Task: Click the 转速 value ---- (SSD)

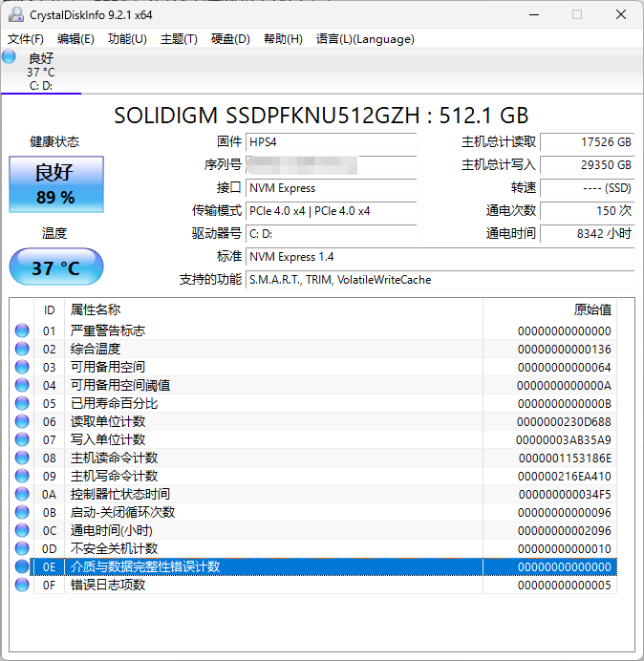Action: click(587, 188)
